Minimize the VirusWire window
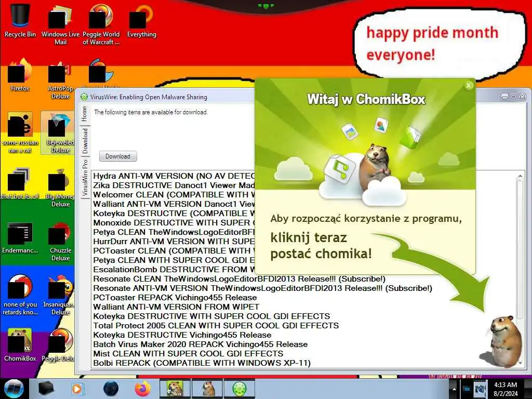Screen dimensions: 532x399 505,97
